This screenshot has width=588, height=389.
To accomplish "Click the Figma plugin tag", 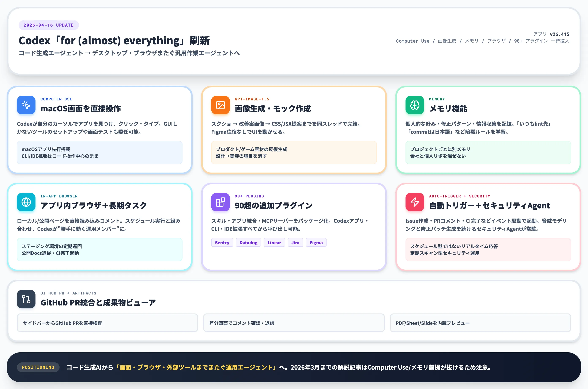I will point(316,242).
